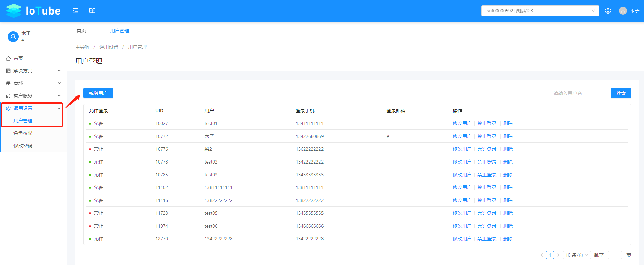This screenshot has height=265, width=644.
Task: Click the 通用设置 gear icon in sidebar
Action: pos(8,108)
